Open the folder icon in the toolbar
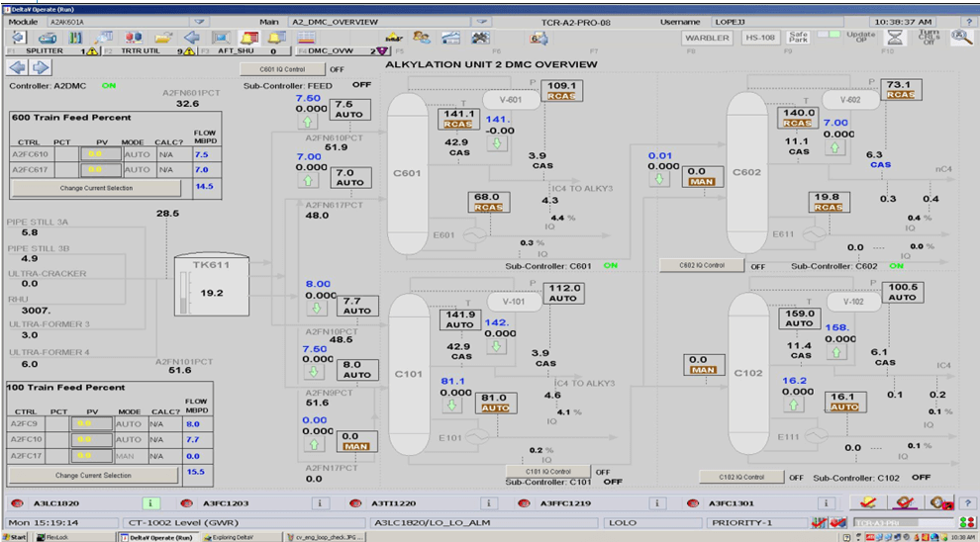Viewport: 980px width, 542px height. pos(163,39)
